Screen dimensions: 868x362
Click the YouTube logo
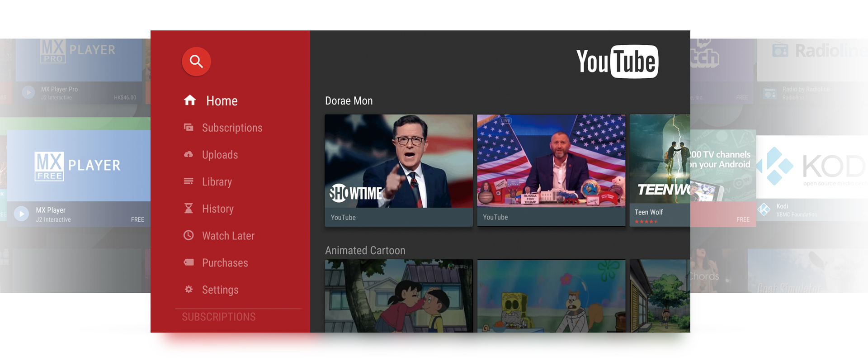[x=617, y=62]
